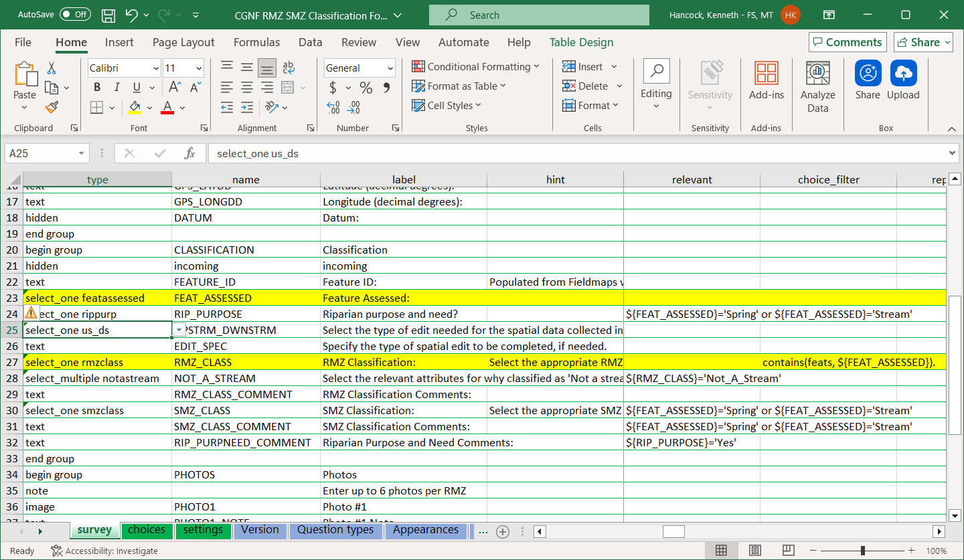Viewport: 964px width, 560px height.
Task: Switch to the Table Design ribbon tab
Action: (x=581, y=41)
